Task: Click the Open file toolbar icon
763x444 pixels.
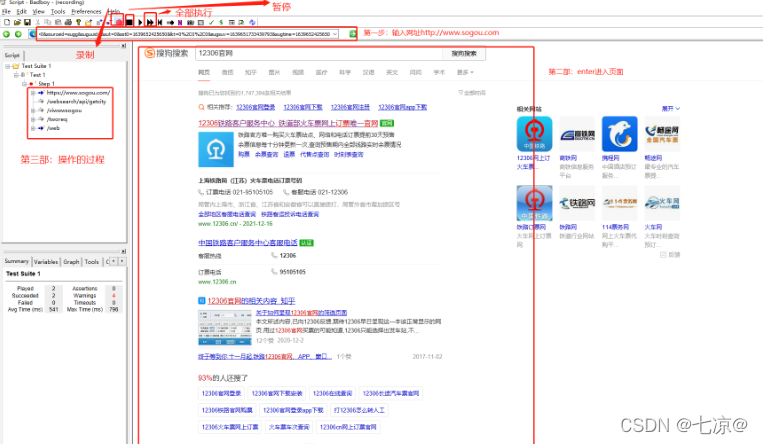Action: click(x=17, y=22)
